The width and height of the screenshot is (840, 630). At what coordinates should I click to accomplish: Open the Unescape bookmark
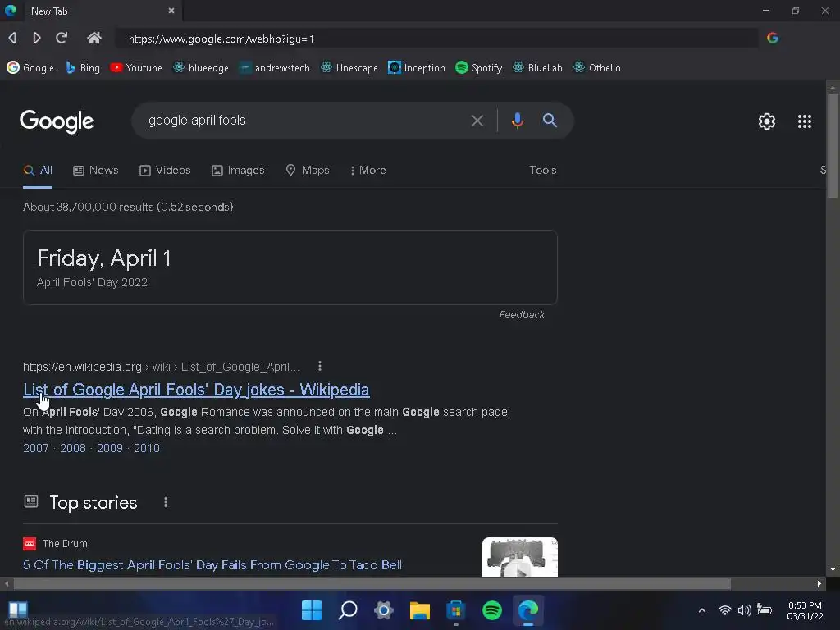coord(349,68)
